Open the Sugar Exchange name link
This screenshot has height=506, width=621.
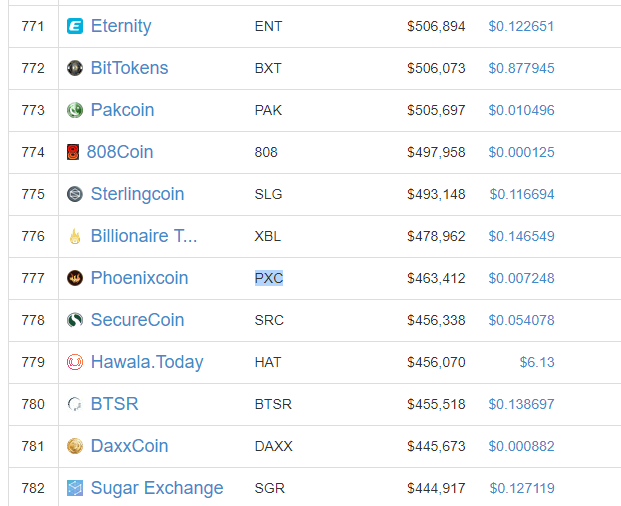pyautogui.click(x=157, y=488)
